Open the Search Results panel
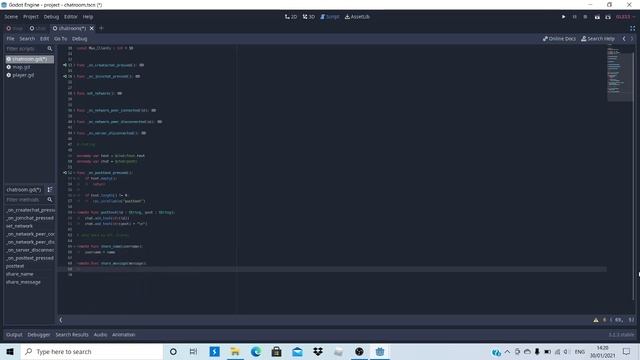The height and width of the screenshot is (360, 640). click(72, 335)
